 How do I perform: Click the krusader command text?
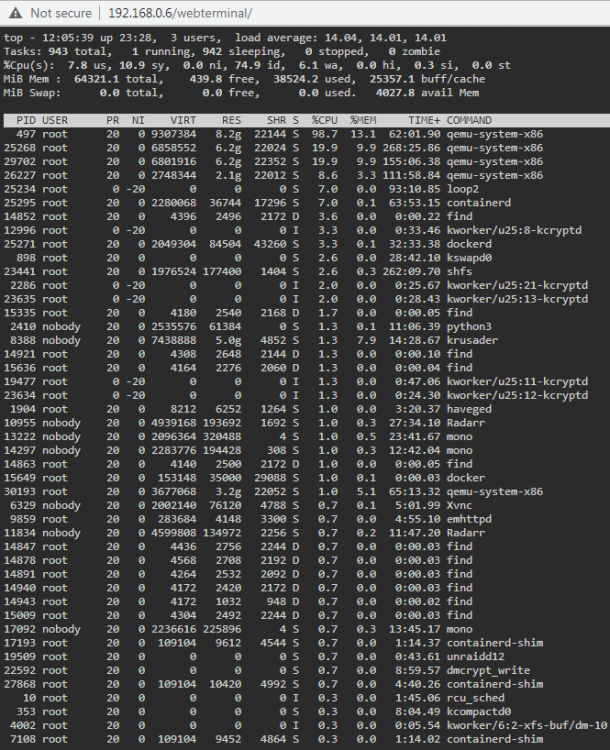tap(472, 340)
